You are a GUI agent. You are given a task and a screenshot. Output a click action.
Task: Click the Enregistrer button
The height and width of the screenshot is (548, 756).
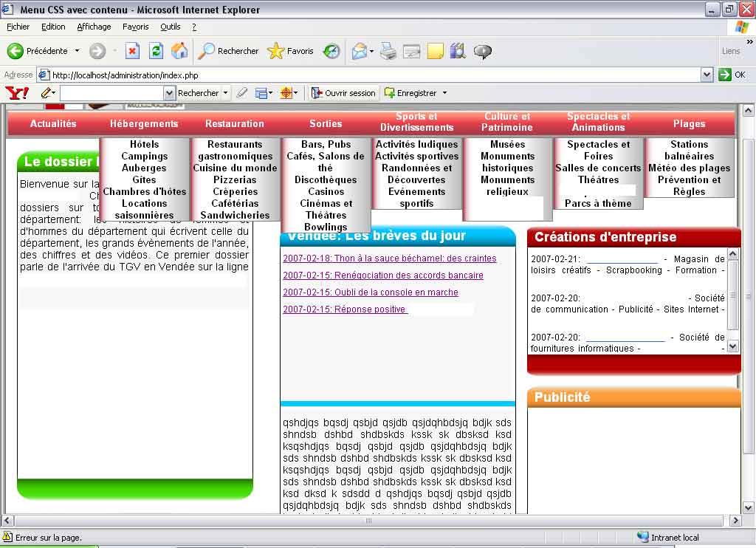click(x=410, y=92)
